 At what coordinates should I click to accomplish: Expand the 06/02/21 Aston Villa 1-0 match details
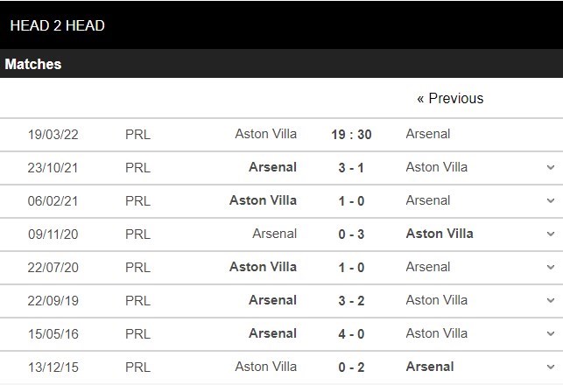click(551, 200)
